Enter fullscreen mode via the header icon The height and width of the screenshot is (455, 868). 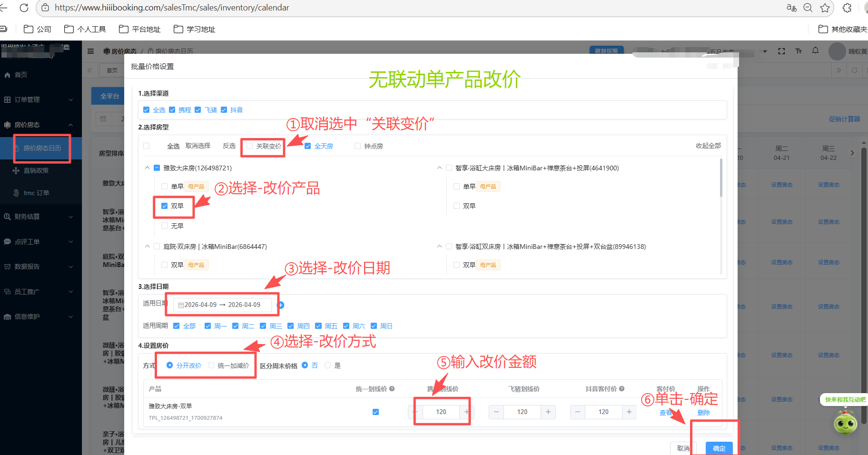click(782, 51)
